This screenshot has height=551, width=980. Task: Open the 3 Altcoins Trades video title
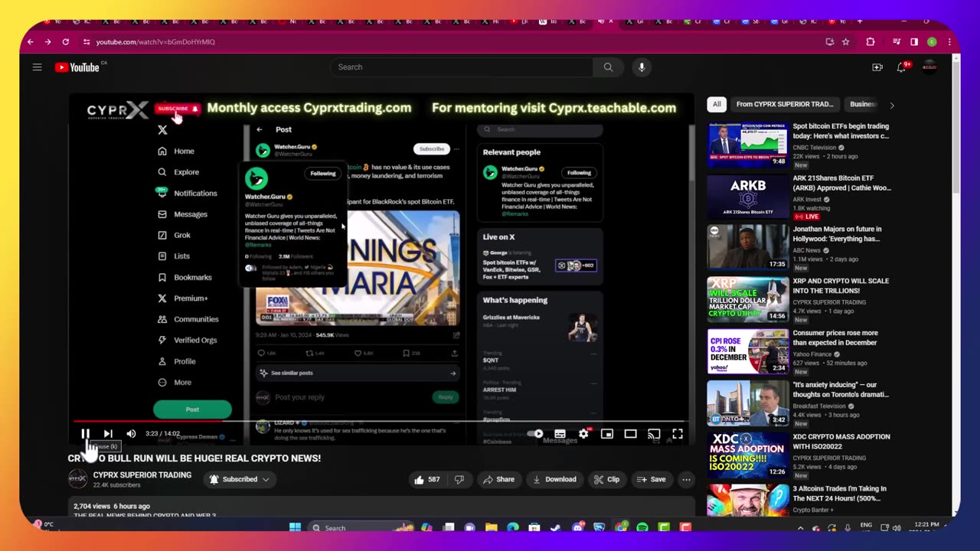(840, 494)
